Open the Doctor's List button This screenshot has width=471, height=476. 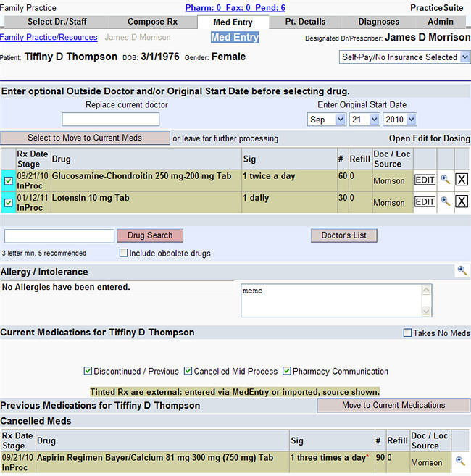[343, 235]
